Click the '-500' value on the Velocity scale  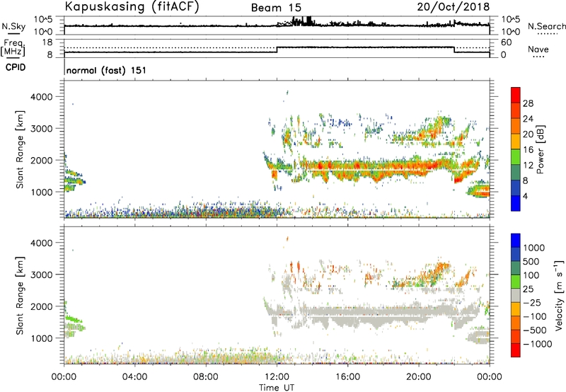535,330
